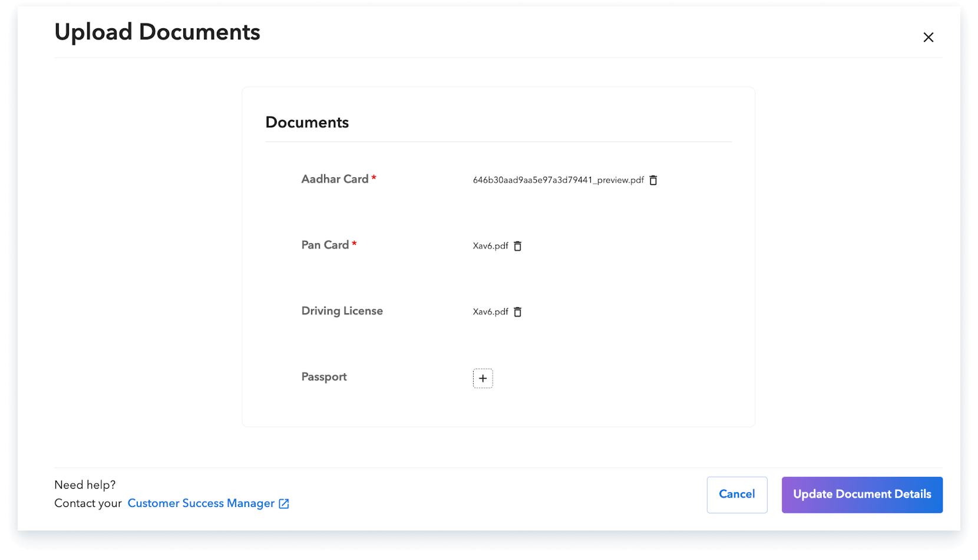Screen dimensions: 978x560
Task: Select the Aadhar Card preview.pdf filename
Action: (x=557, y=180)
